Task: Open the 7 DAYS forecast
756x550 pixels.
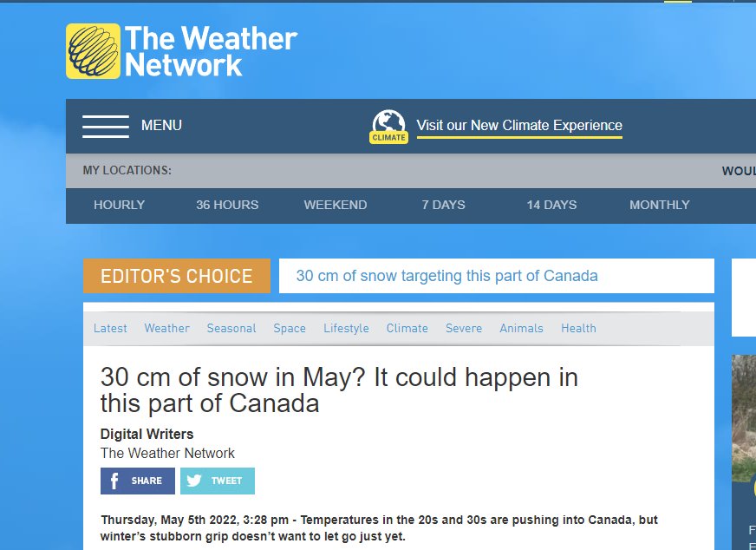Action: [x=444, y=205]
